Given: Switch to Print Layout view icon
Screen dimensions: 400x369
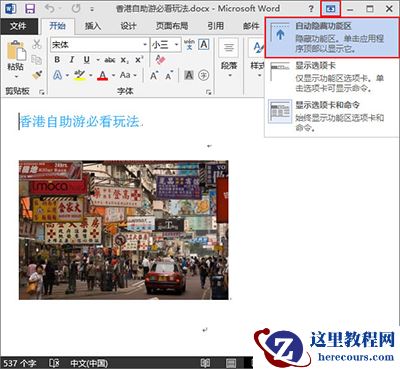Looking at the screenshot, I should (231, 363).
